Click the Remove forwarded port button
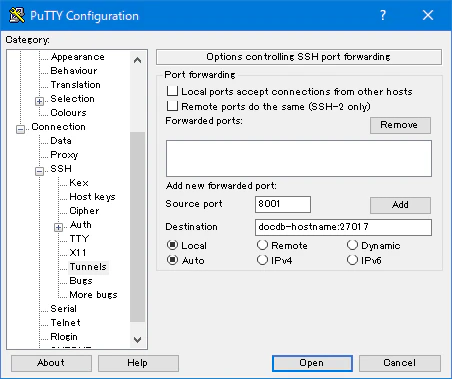This screenshot has height=379, width=452. (x=400, y=125)
